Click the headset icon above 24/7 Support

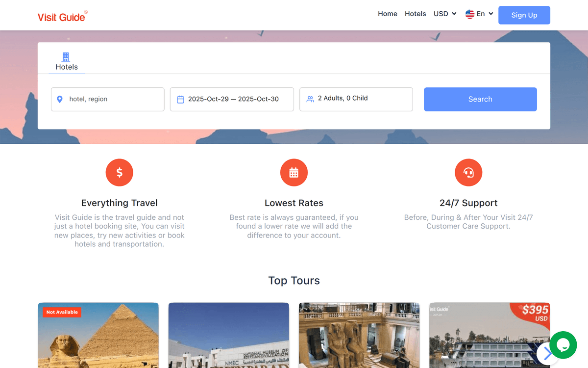[468, 172]
